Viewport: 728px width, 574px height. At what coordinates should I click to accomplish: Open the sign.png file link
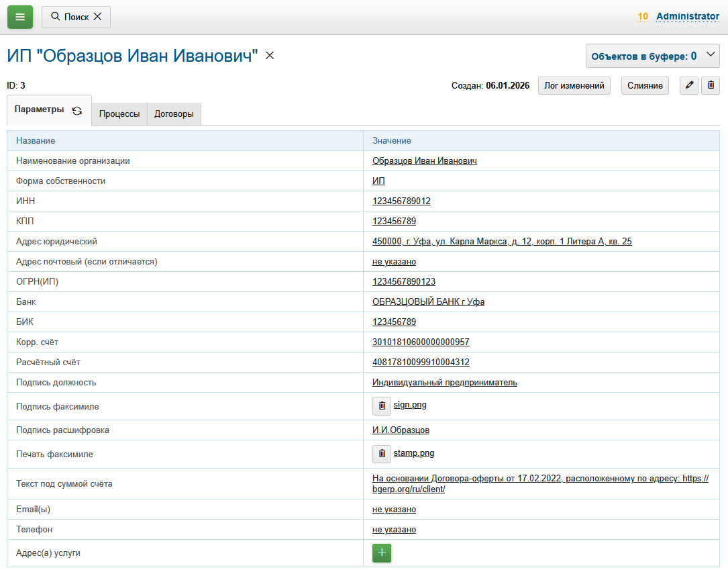click(410, 405)
